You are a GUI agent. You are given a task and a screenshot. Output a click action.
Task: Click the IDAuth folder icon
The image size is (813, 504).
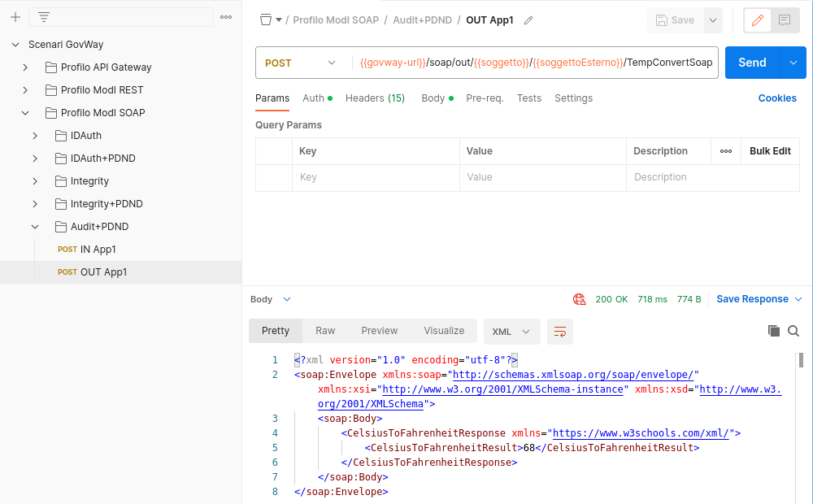click(61, 136)
